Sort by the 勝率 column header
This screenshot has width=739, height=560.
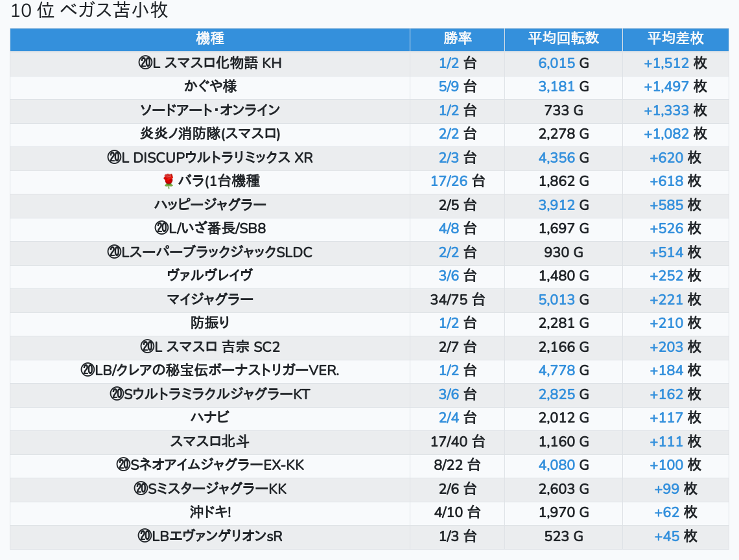click(457, 39)
